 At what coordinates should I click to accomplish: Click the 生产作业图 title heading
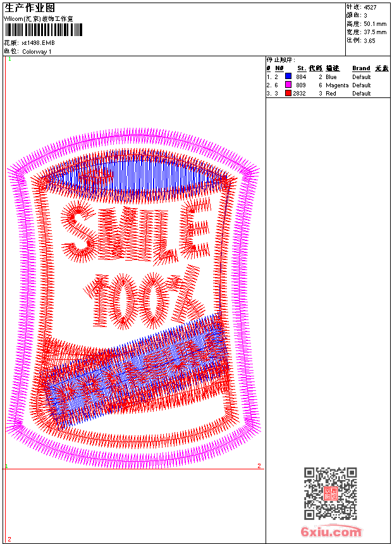(x=30, y=8)
